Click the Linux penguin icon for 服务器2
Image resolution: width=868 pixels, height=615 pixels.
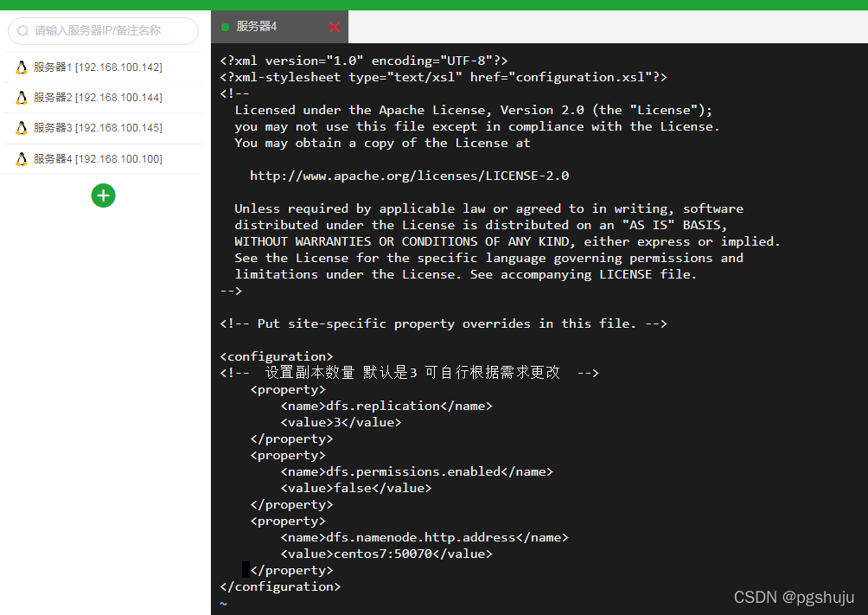[22, 98]
